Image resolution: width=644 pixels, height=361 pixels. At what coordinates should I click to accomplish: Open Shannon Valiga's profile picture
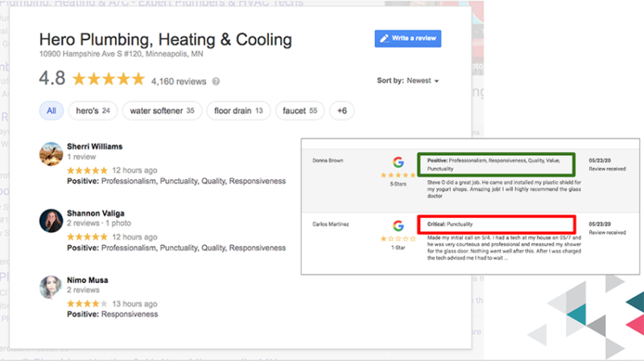(x=51, y=221)
